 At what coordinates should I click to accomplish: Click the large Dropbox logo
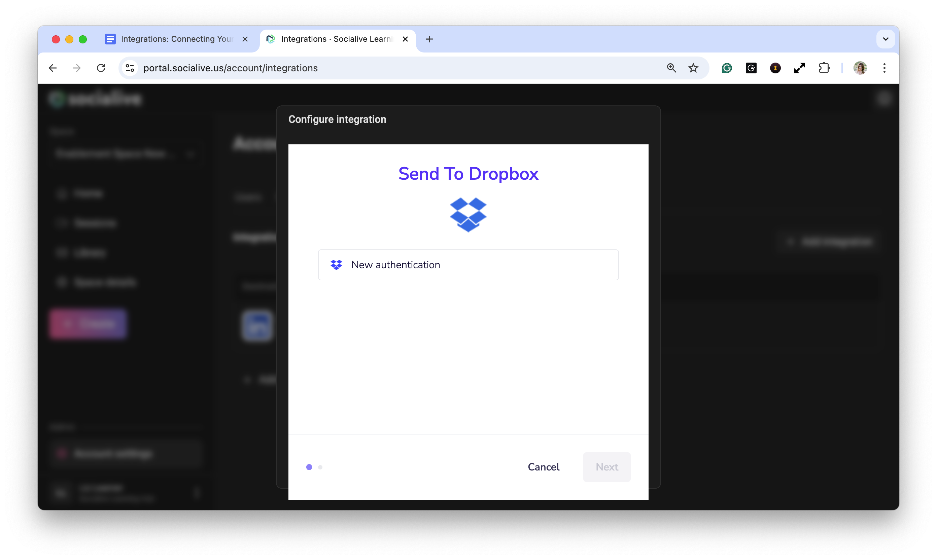click(x=468, y=214)
